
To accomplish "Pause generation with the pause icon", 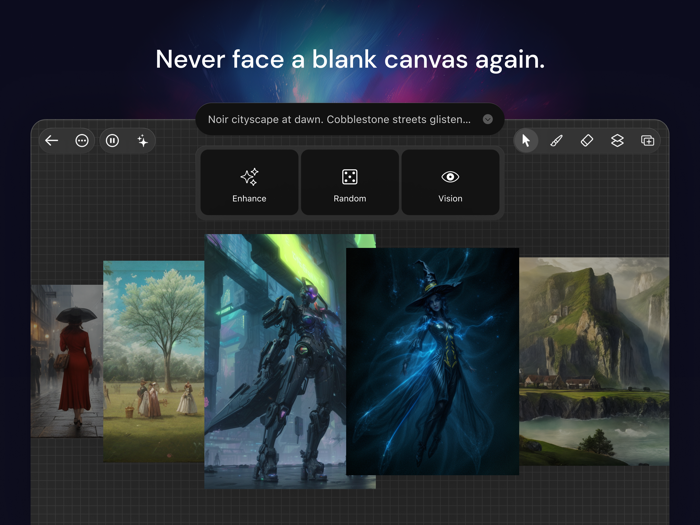I will point(112,141).
